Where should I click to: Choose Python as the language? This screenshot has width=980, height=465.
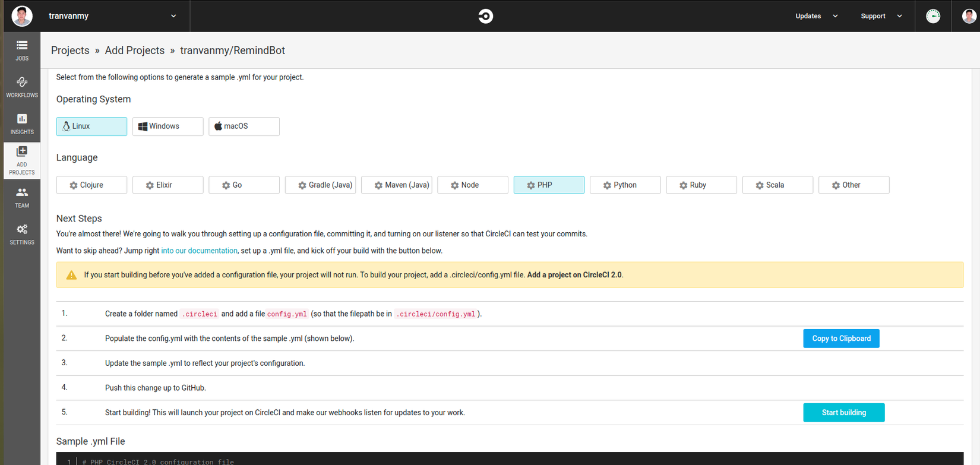coord(625,185)
